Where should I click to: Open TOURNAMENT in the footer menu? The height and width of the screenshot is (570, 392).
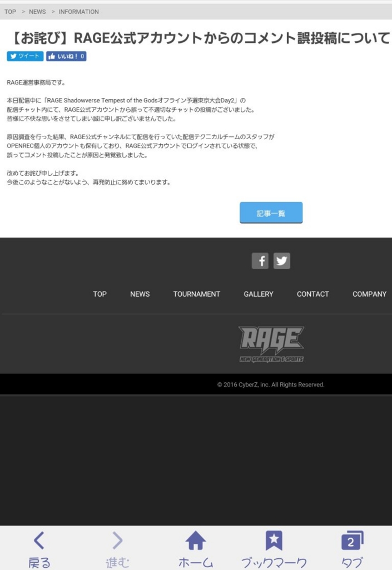pyautogui.click(x=197, y=294)
